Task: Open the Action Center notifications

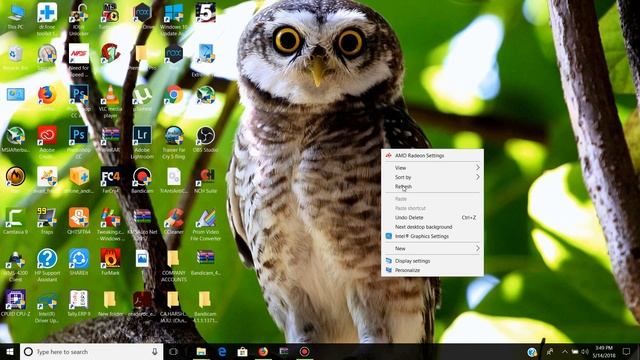Action: point(627,351)
